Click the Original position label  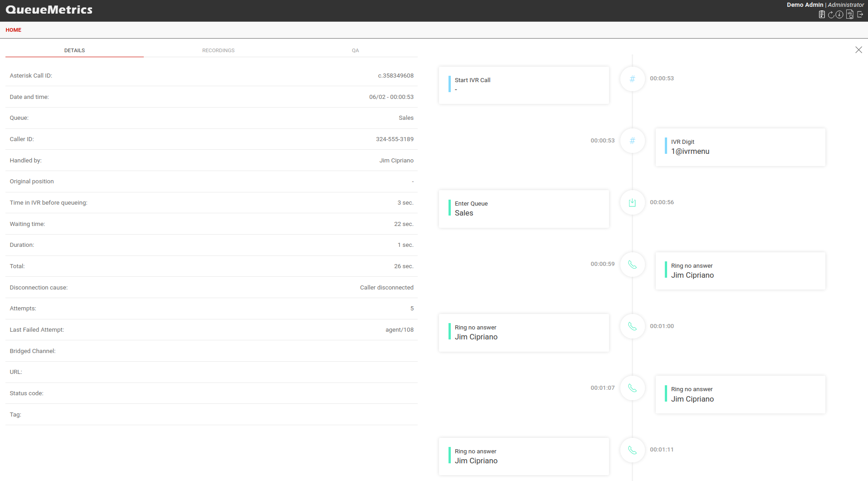point(32,182)
